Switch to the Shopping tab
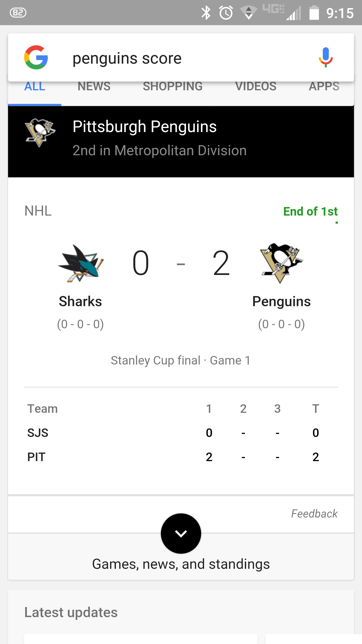Screen dimensions: 362x644 click(x=173, y=86)
